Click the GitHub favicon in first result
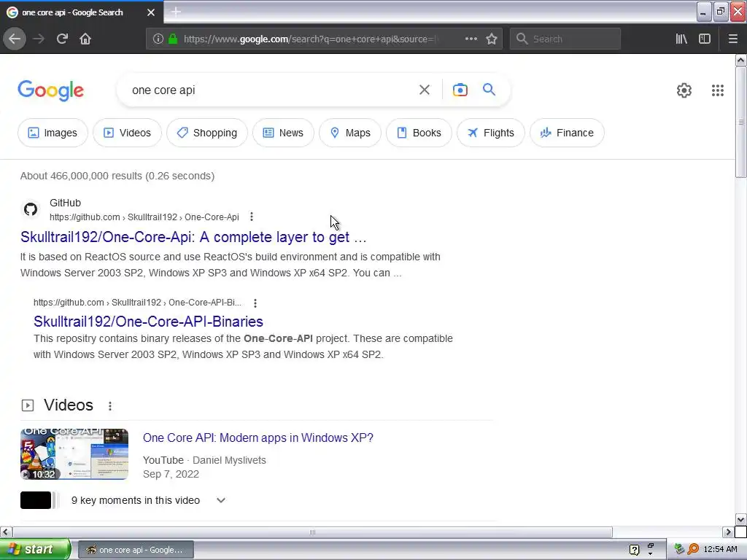 point(31,209)
